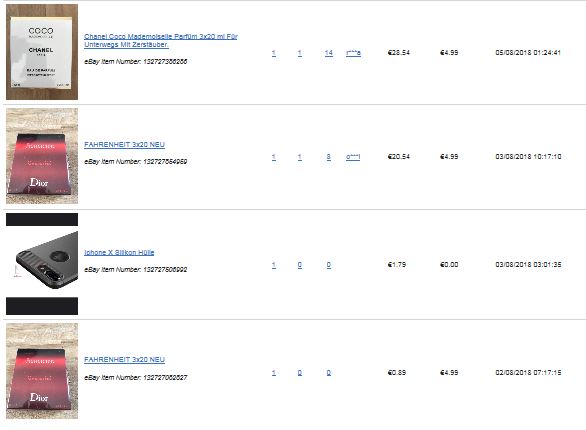Open the Iphone X Silikon Hülle listing
Viewport: 586px width, 430px height.
[x=119, y=253]
